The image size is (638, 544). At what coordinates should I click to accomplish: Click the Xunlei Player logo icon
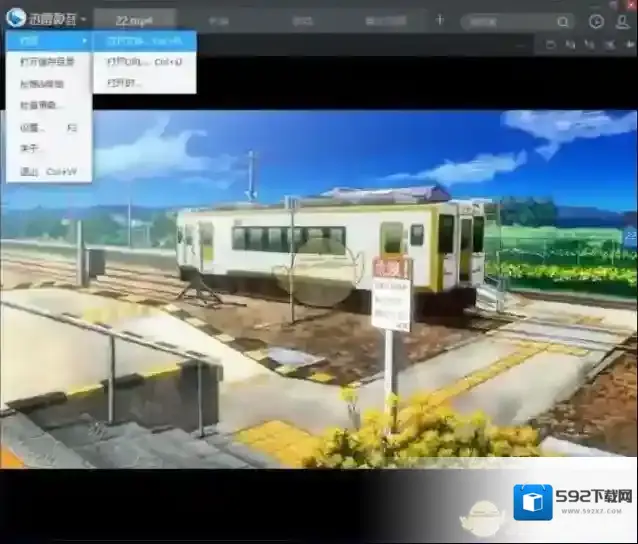click(x=16, y=19)
